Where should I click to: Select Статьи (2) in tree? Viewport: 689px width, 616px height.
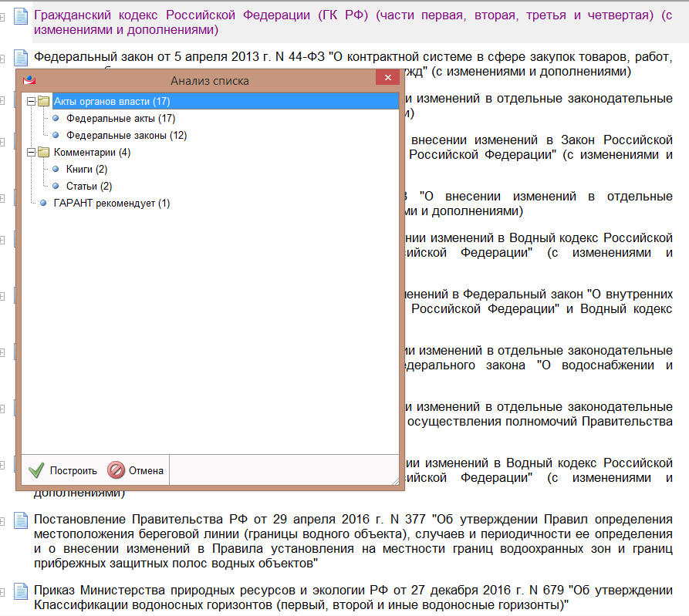tap(90, 186)
